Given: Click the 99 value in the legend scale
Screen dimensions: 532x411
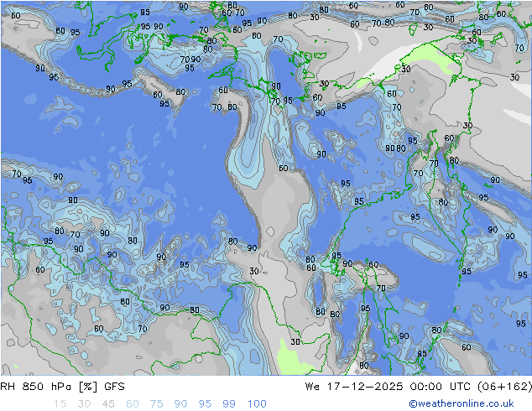Looking at the screenshot, I should (x=229, y=404).
